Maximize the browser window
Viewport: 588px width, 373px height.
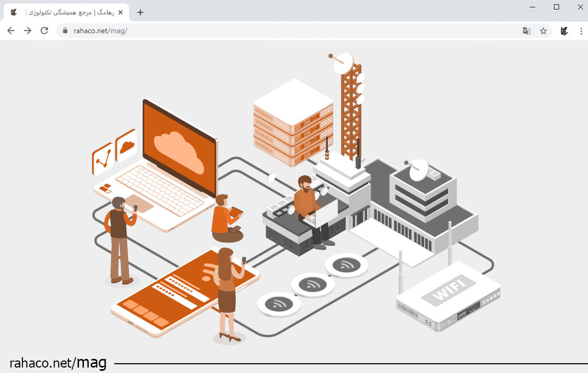point(556,7)
